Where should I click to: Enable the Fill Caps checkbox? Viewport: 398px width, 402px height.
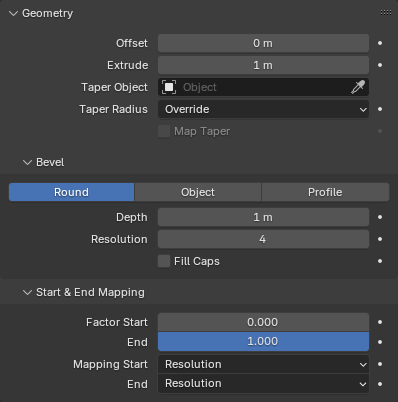click(164, 261)
